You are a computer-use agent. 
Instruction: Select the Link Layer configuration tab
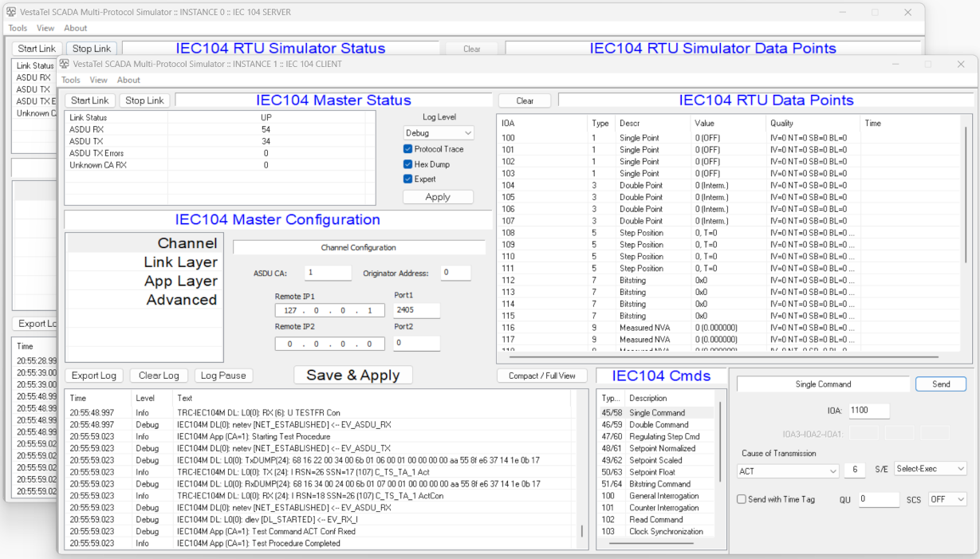180,262
